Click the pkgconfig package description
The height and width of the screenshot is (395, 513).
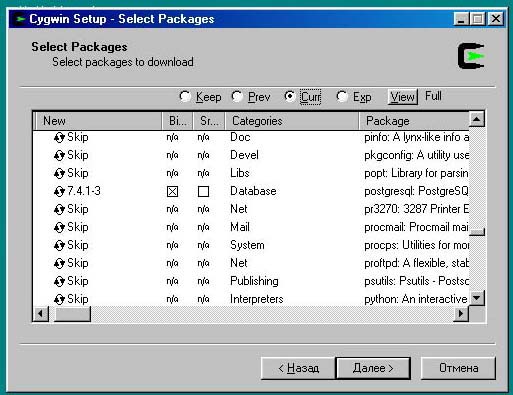tap(416, 155)
